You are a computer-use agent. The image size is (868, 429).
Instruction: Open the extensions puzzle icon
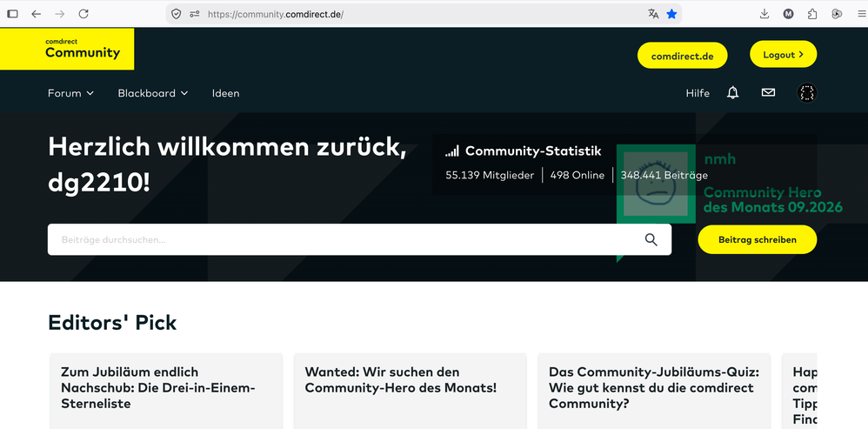[x=812, y=14]
